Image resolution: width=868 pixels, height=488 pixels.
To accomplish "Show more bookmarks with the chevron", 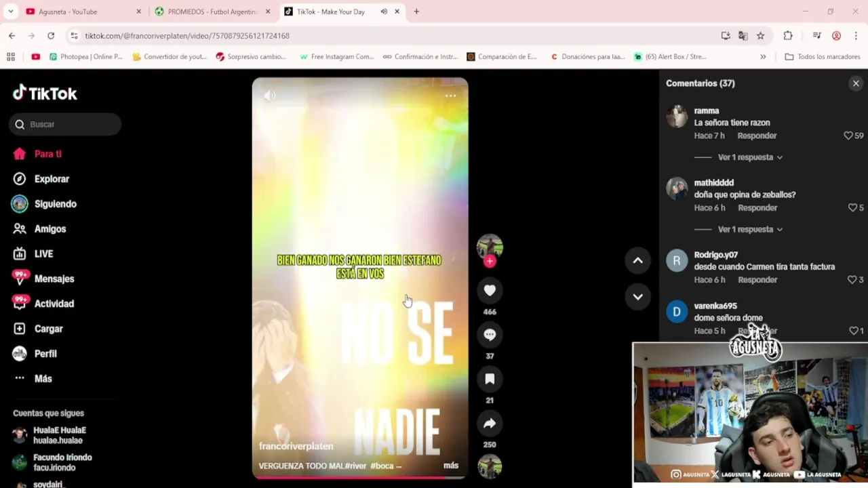I will [x=763, y=57].
